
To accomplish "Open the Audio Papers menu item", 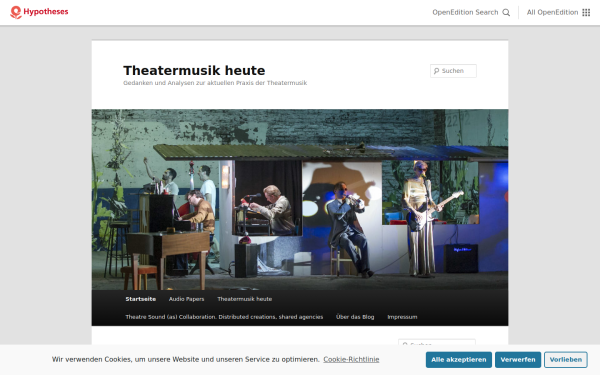I will 186,299.
